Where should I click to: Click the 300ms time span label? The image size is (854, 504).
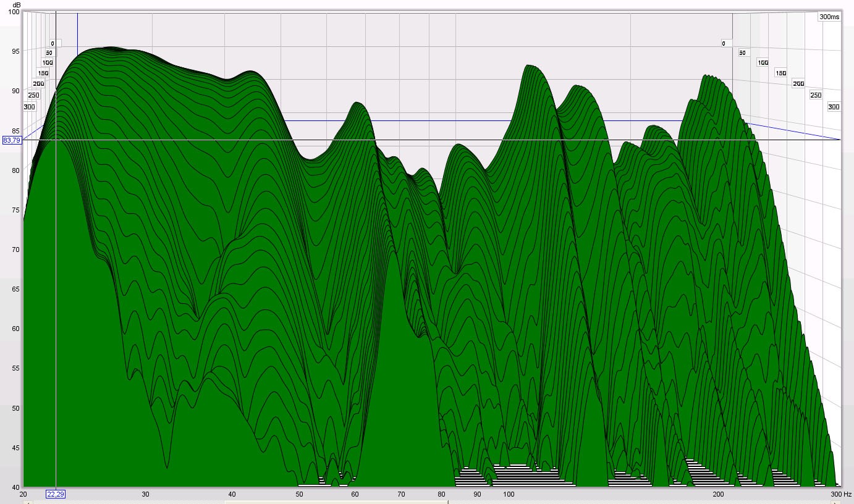point(829,17)
